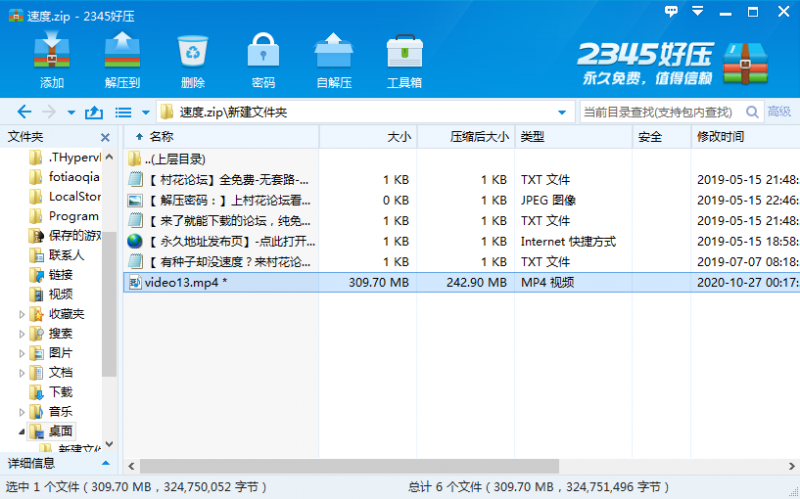Image resolution: width=800 pixels, height=499 pixels.
Task: Click the 删除 (Delete) recycle bin icon
Action: [x=193, y=58]
